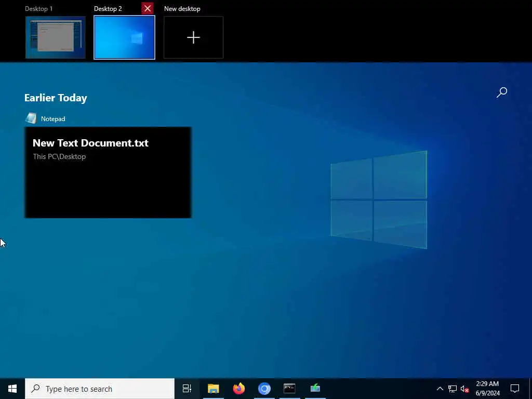Viewport: 532px width, 399px height.
Task: Open the clock showing 2:29 AM
Action: point(487,389)
